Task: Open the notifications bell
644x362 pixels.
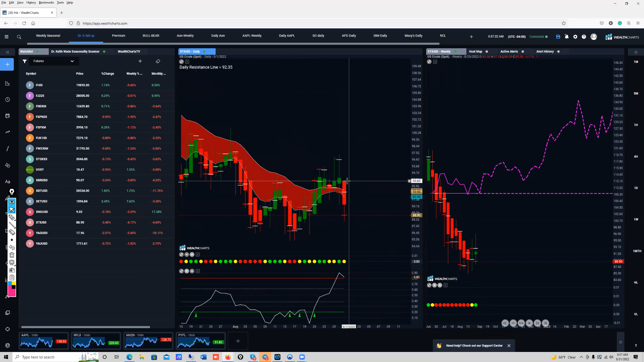Action: tap(567, 37)
